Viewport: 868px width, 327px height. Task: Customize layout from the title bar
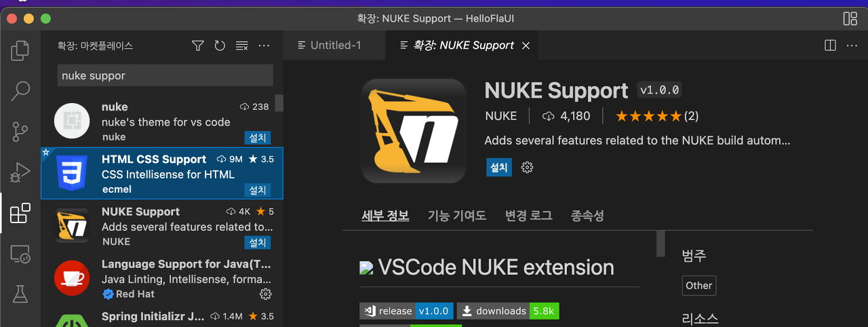[850, 18]
